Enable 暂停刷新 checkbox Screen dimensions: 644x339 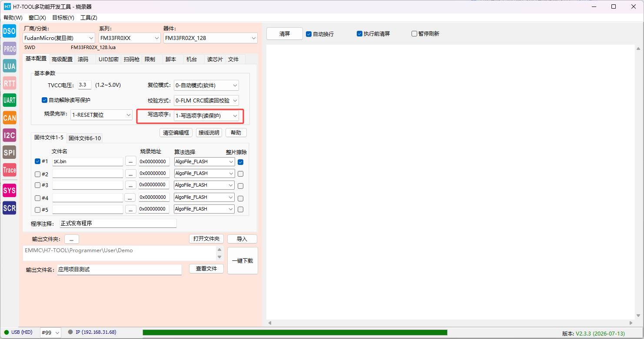pos(414,34)
